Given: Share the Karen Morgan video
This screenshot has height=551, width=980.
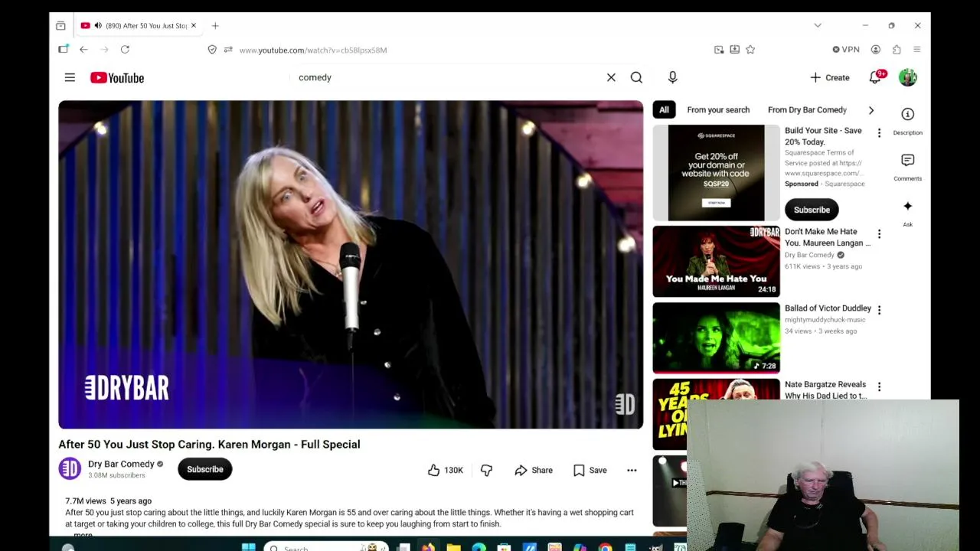Looking at the screenshot, I should (534, 470).
